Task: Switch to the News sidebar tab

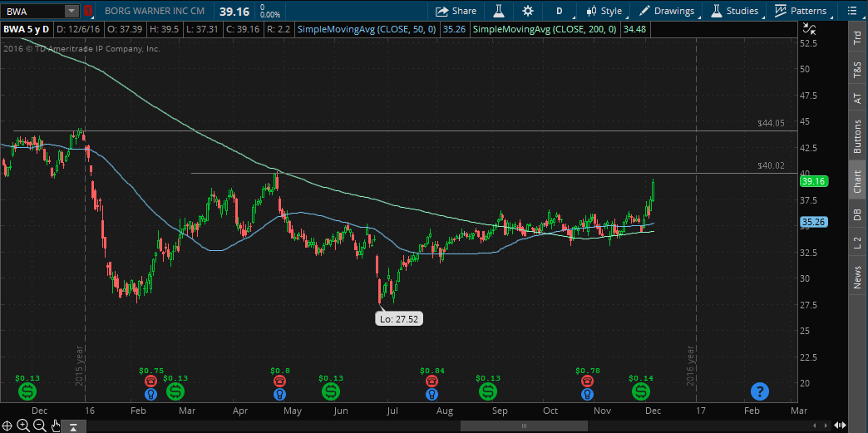Action: [856, 278]
